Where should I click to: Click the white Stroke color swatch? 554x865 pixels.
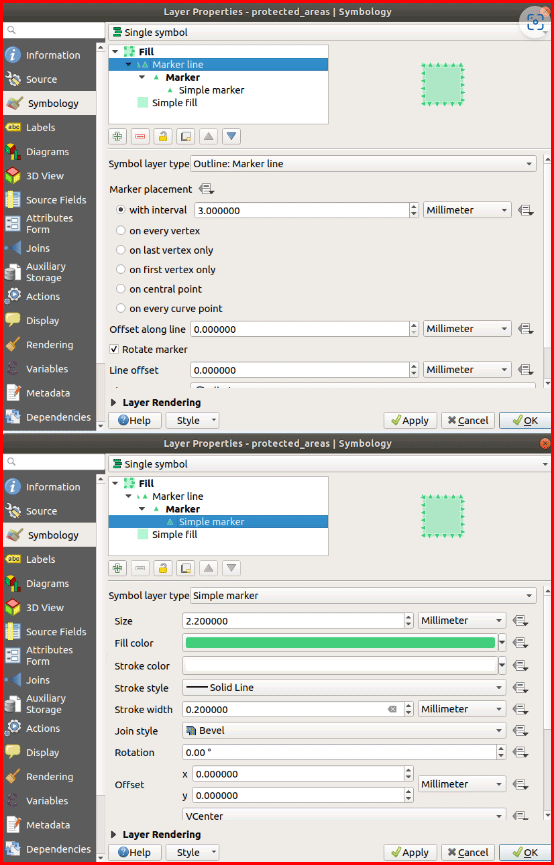pos(340,666)
